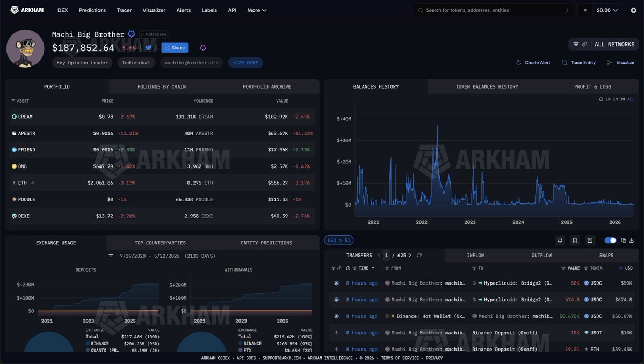Select the ALL chart range

click(x=631, y=99)
